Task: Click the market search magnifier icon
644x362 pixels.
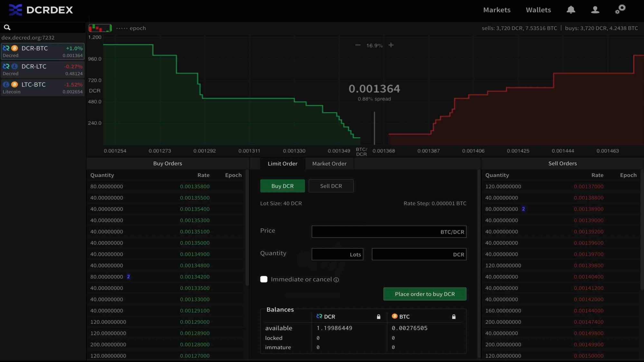Action: point(7,27)
